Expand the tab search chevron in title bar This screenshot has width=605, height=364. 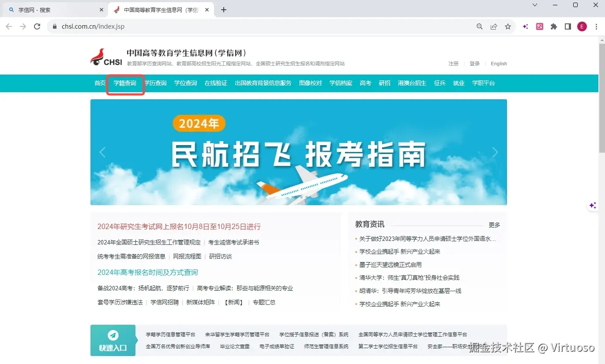pyautogui.click(x=535, y=5)
